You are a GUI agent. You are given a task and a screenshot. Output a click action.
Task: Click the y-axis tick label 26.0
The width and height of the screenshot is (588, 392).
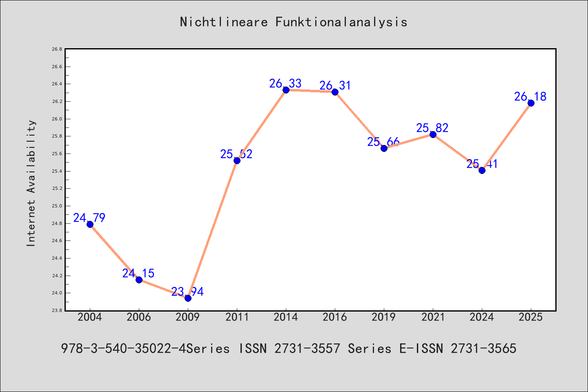click(57, 119)
